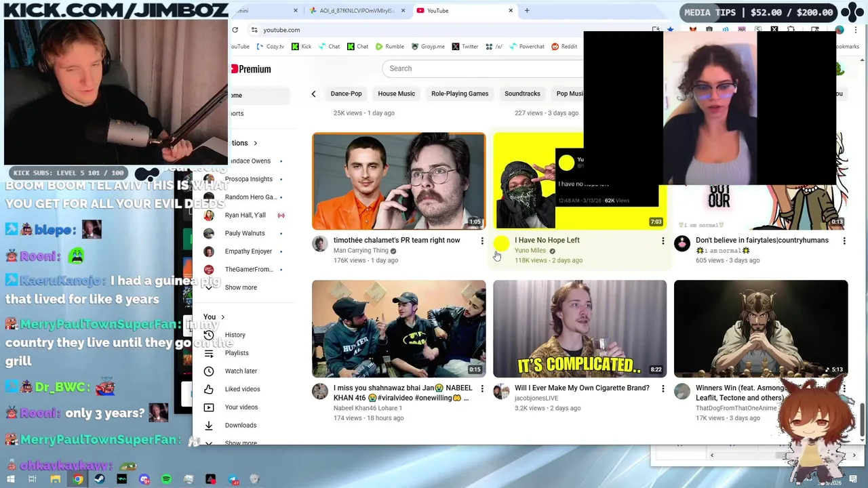
Task: Open the Cozy.tv bookmark
Action: (270, 47)
